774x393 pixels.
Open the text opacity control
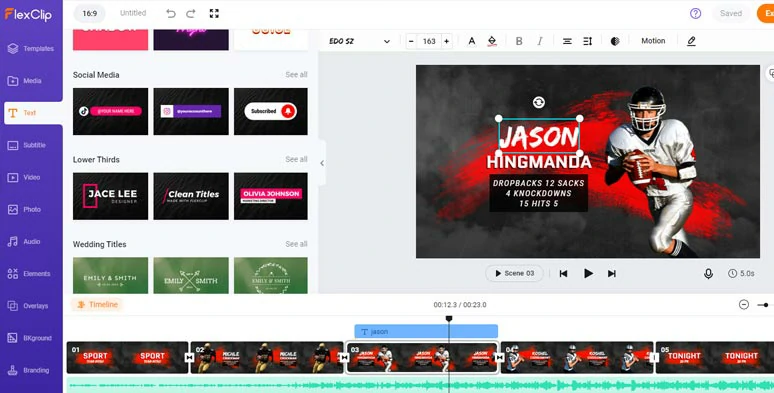[x=615, y=41]
